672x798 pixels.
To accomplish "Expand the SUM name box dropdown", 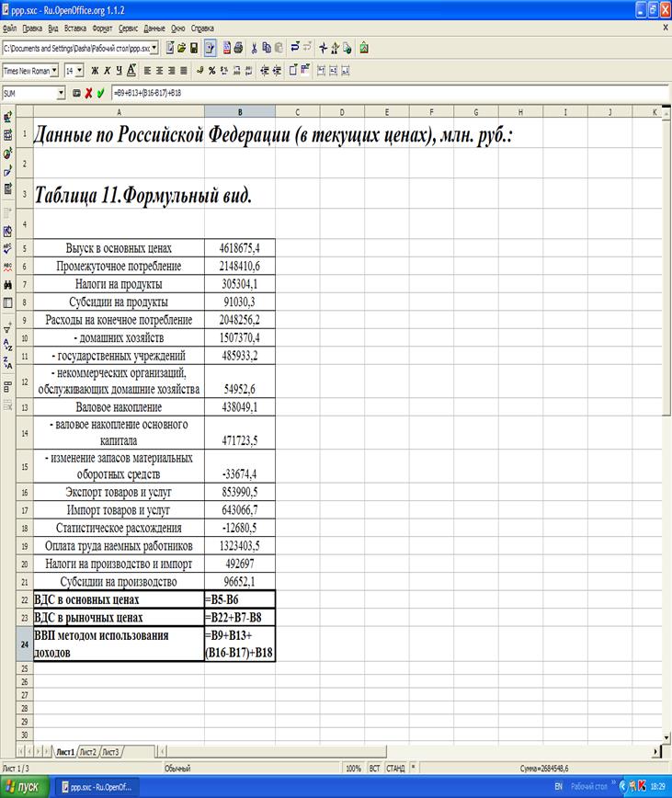I will [61, 93].
